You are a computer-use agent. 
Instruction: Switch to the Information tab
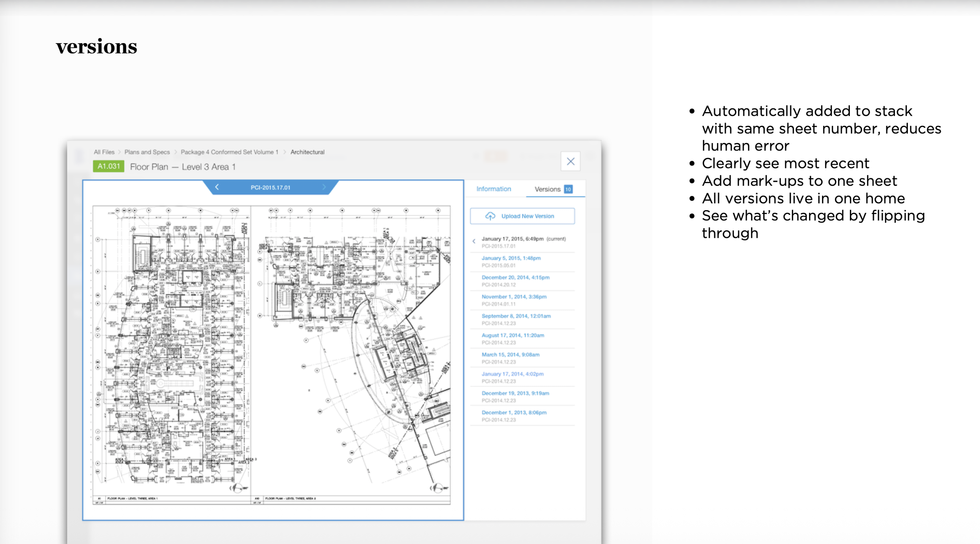pos(494,189)
